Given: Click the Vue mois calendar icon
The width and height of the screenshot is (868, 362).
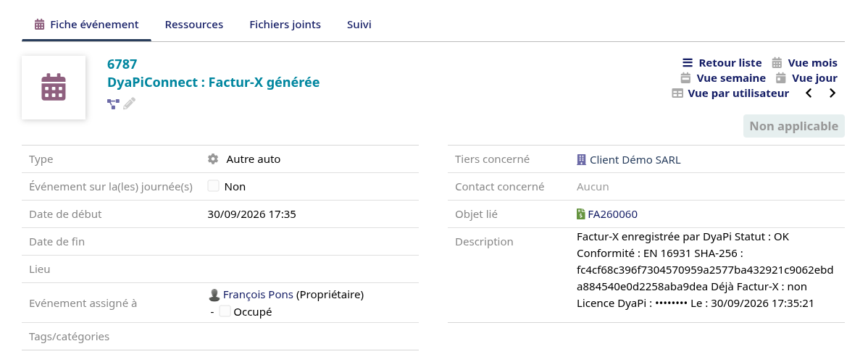Looking at the screenshot, I should coord(777,62).
